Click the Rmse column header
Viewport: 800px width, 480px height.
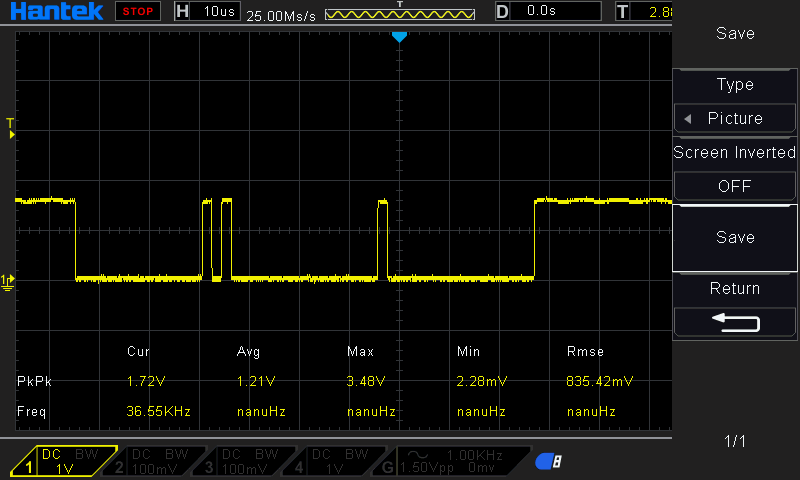coord(585,351)
